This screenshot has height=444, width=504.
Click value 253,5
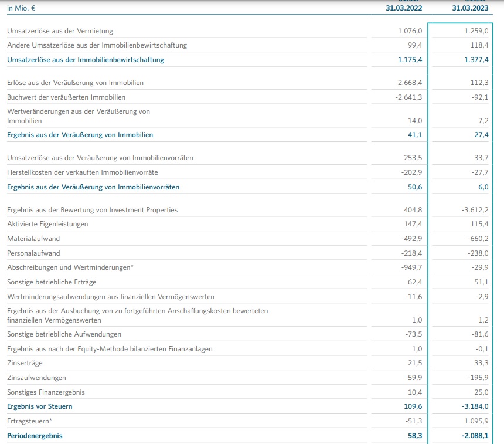(413, 158)
